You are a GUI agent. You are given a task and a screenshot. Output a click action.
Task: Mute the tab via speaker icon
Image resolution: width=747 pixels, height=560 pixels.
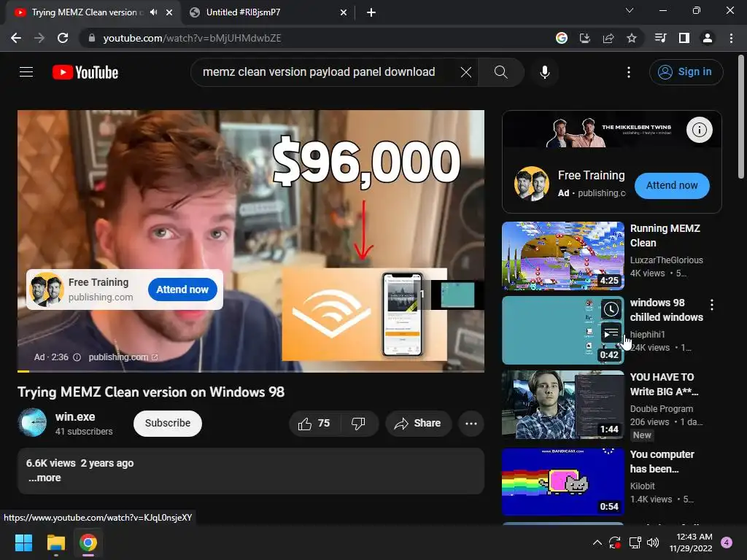pyautogui.click(x=153, y=12)
